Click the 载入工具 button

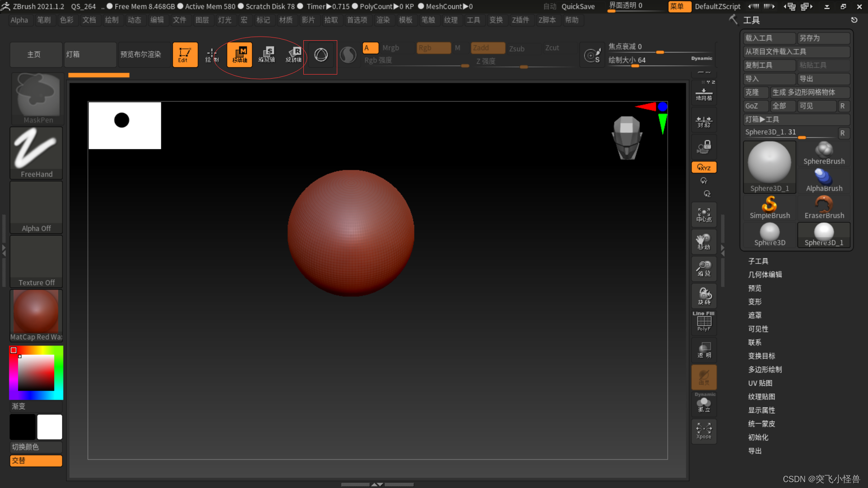point(769,38)
